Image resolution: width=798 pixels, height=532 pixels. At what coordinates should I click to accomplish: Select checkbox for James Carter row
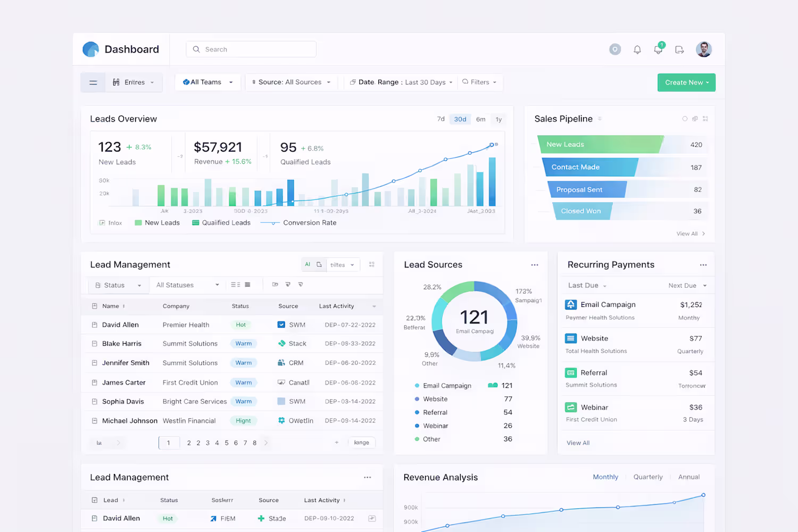[x=95, y=383]
